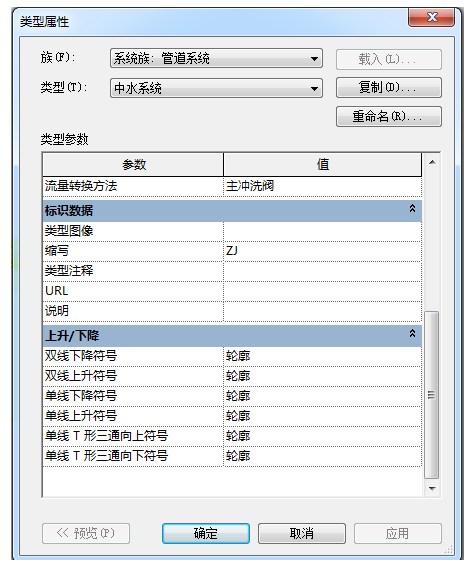Close the 类型属性 dialog
Viewport: 475px width, 564px height.
(x=431, y=17)
